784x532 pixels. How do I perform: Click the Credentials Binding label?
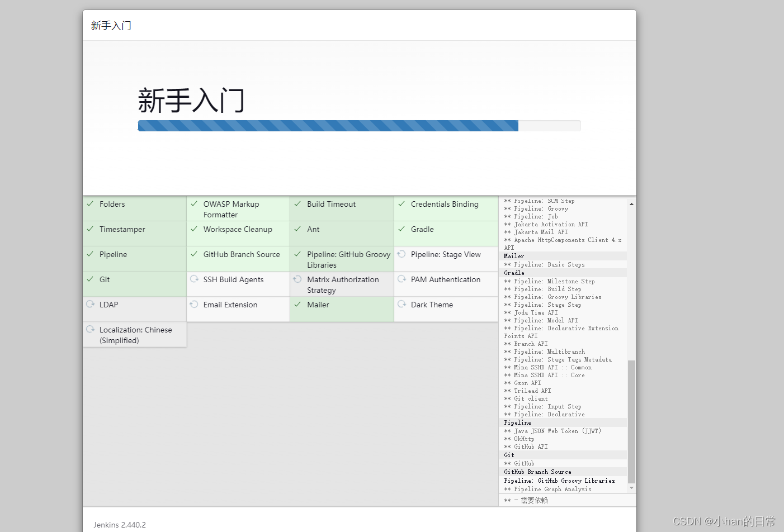445,204
